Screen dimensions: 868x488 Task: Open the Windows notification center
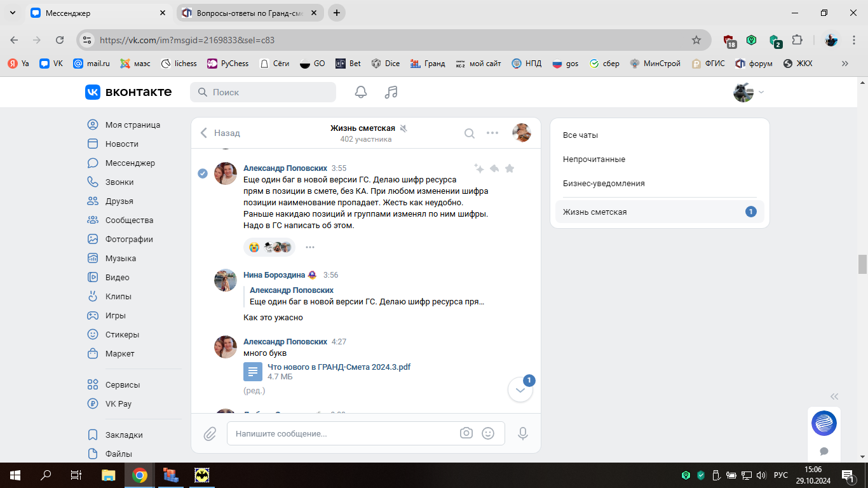click(x=848, y=475)
